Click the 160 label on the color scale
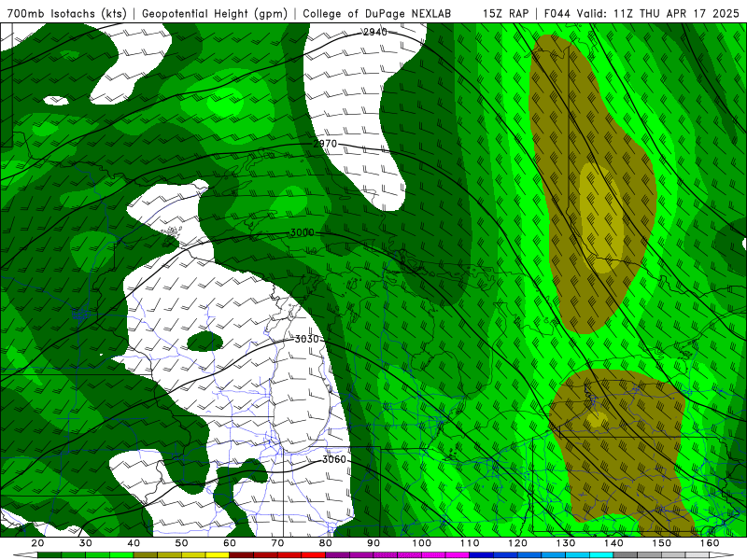The image size is (747, 560). tap(710, 543)
